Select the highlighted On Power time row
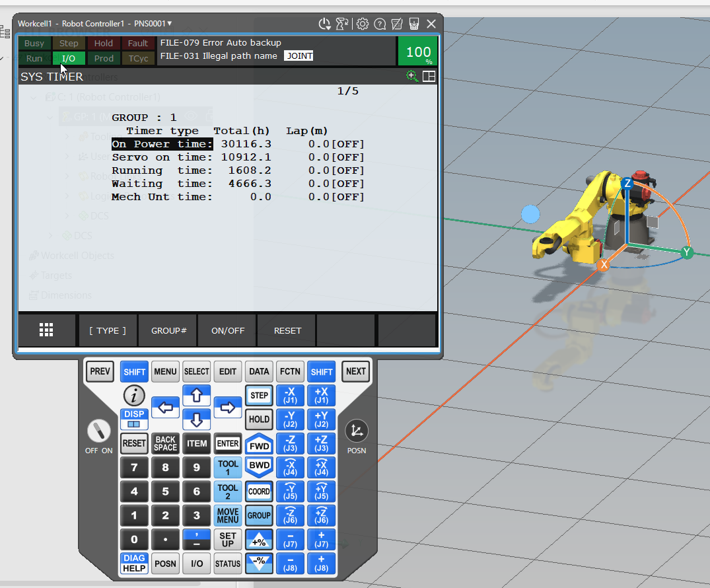 tap(162, 144)
